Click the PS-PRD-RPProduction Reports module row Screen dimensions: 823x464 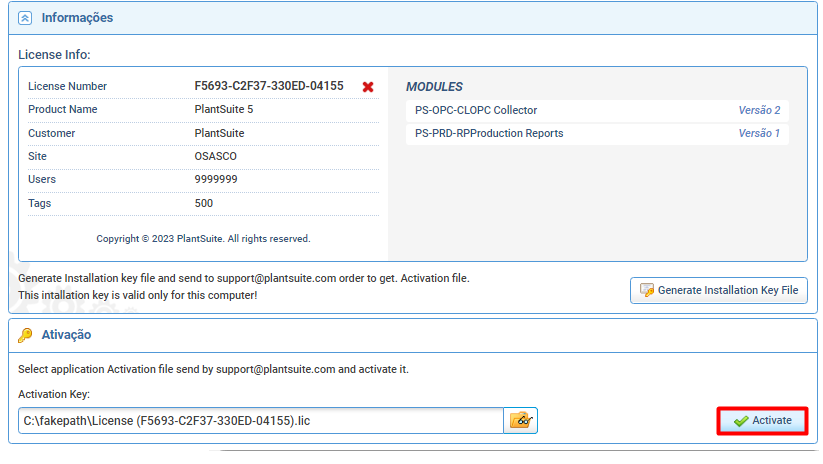pyautogui.click(x=597, y=133)
